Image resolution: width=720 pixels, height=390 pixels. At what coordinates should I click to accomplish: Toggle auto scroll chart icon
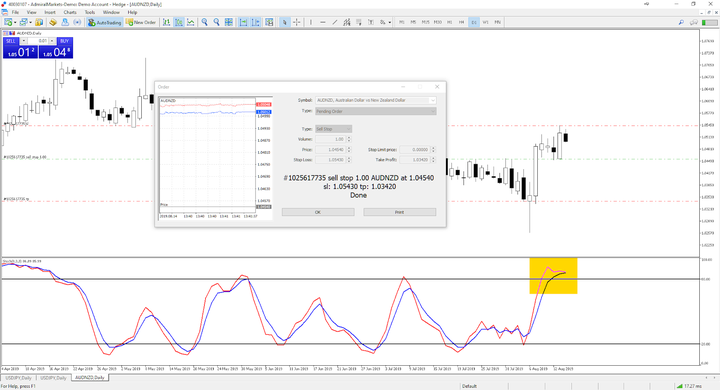coord(243,22)
